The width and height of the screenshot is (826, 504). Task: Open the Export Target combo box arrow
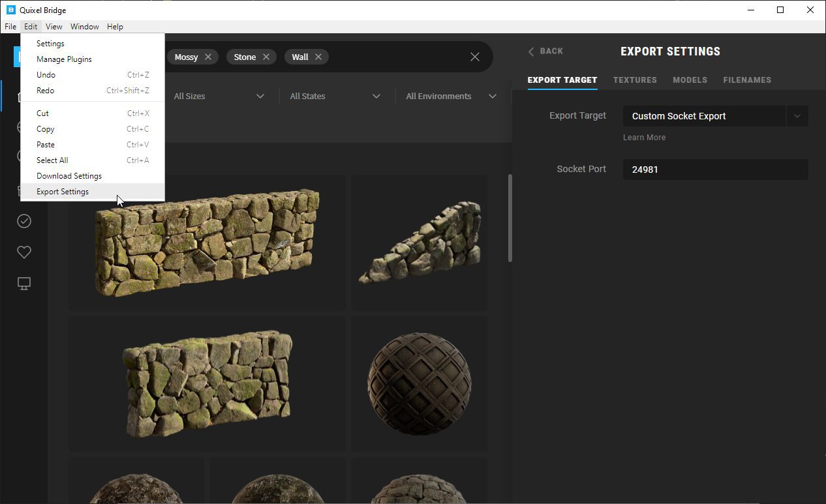tap(797, 116)
